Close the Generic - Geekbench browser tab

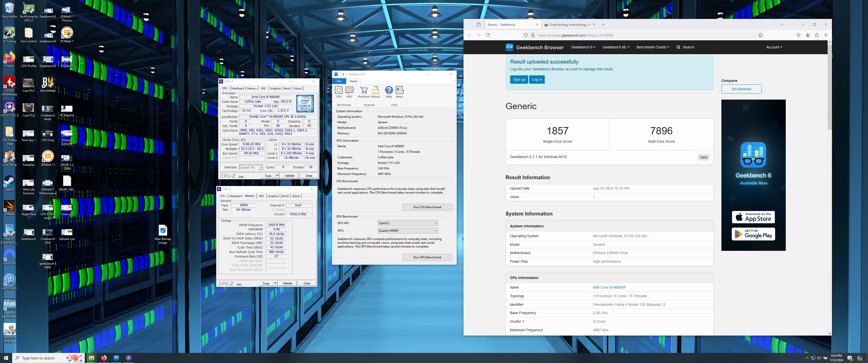coord(537,25)
